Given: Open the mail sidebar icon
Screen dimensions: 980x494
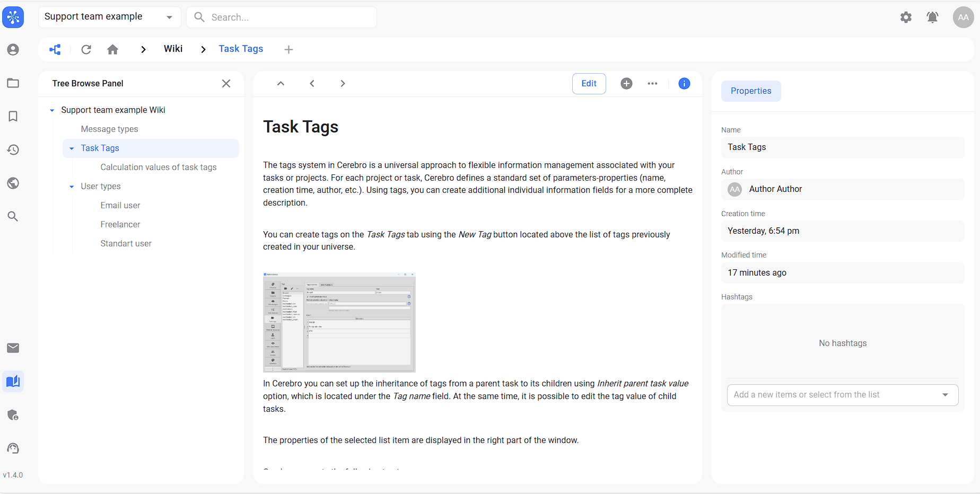Looking at the screenshot, I should [x=13, y=348].
